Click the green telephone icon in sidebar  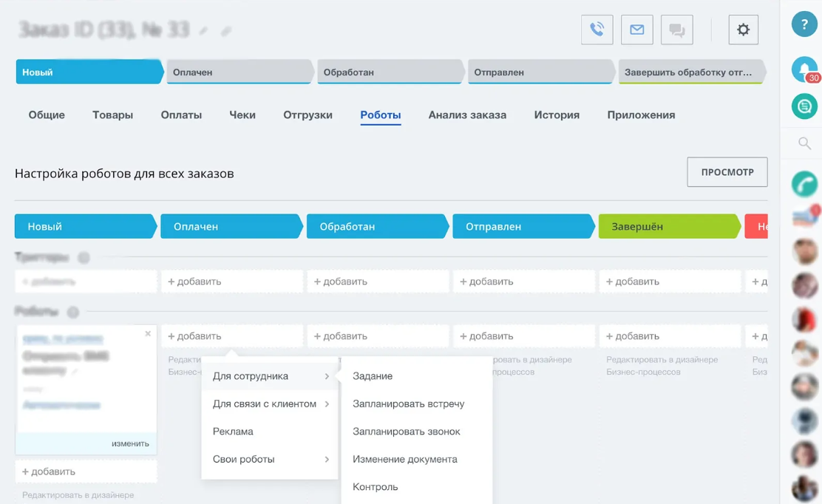click(804, 183)
